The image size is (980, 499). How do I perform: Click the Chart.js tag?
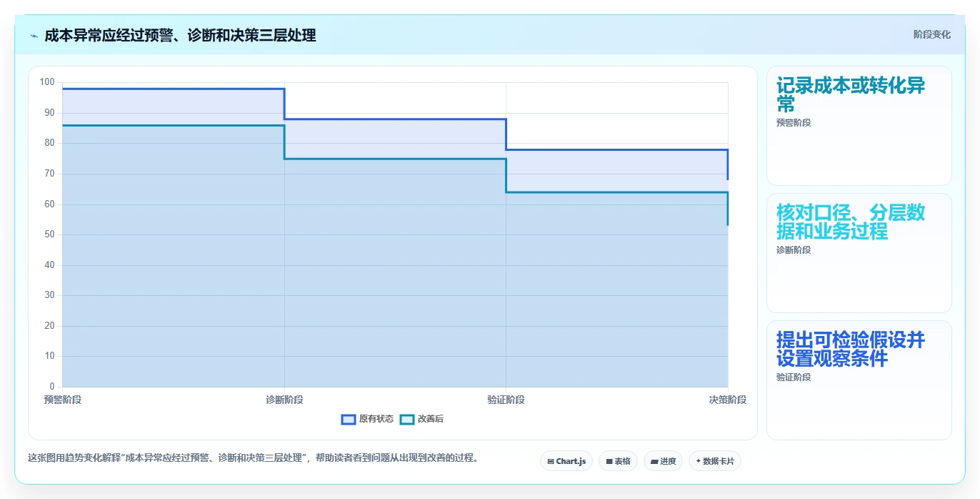[566, 461]
